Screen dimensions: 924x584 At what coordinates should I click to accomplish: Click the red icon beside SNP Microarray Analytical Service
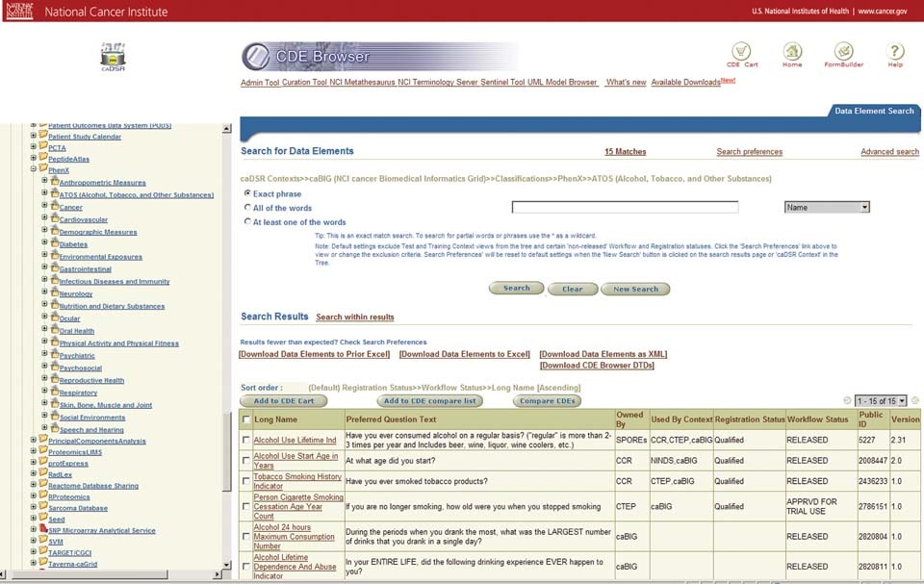click(x=43, y=529)
